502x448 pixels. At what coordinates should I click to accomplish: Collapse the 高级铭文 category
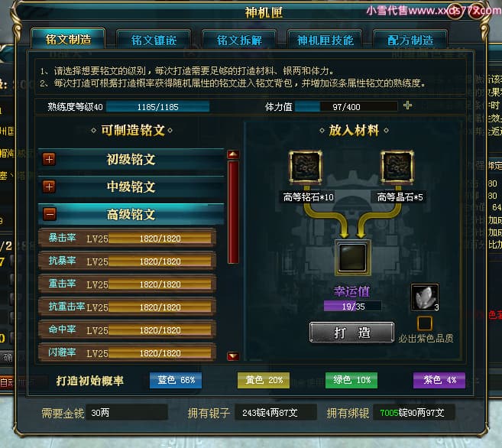pyautogui.click(x=50, y=214)
